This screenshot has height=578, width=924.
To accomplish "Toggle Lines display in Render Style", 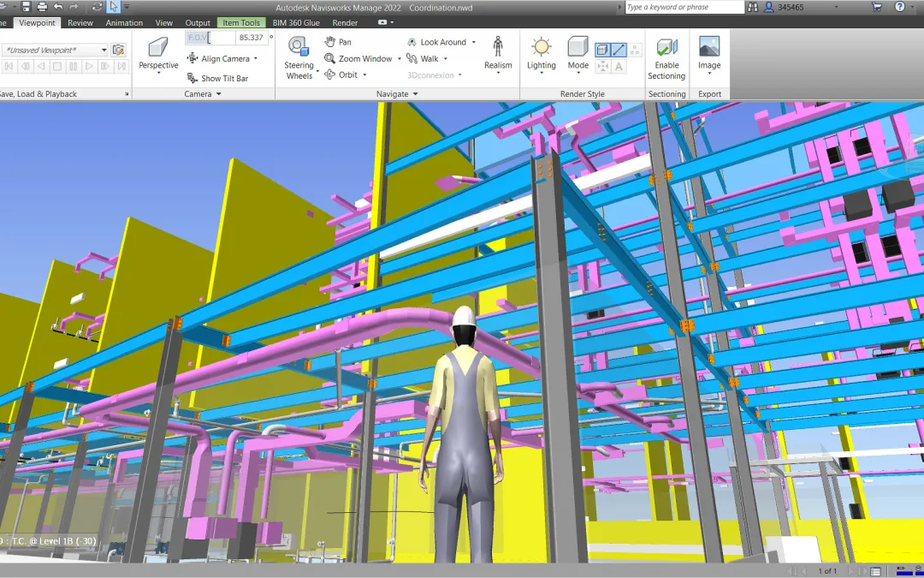I will (x=619, y=51).
